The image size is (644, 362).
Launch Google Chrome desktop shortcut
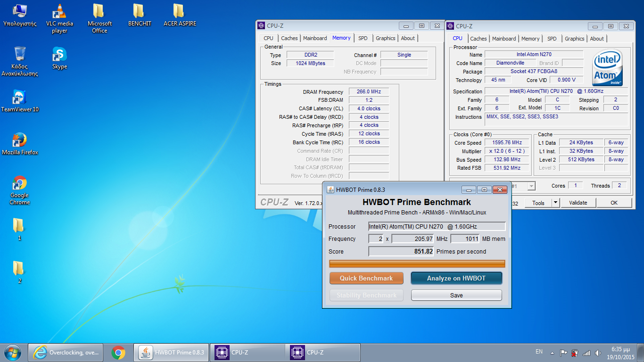click(20, 190)
